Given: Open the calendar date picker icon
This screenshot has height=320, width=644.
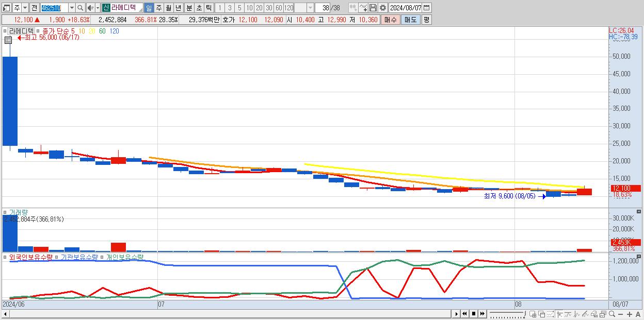Looking at the screenshot, I should pos(427,8).
